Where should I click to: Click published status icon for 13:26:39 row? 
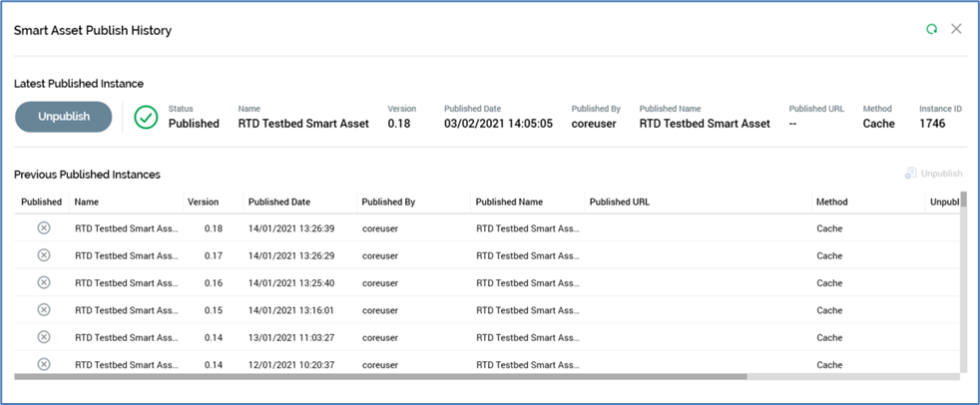[x=43, y=228]
